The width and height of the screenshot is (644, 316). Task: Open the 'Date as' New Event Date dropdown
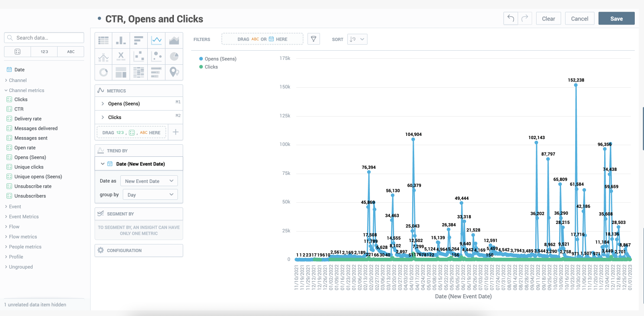[149, 181]
